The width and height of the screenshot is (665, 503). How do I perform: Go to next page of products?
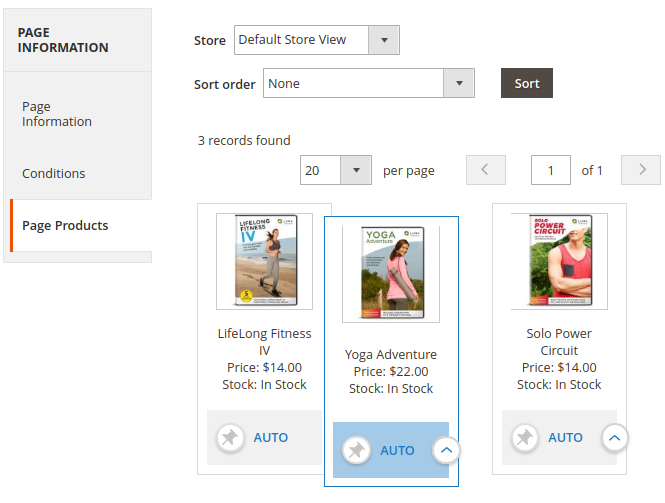(641, 170)
